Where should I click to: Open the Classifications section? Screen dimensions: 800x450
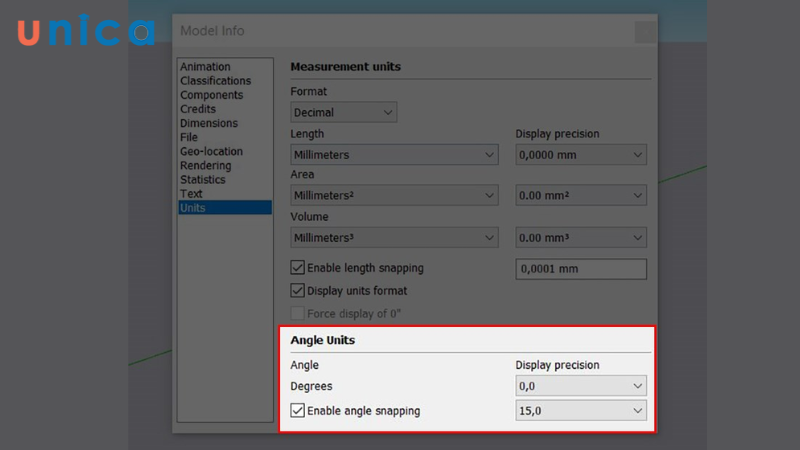(x=215, y=81)
